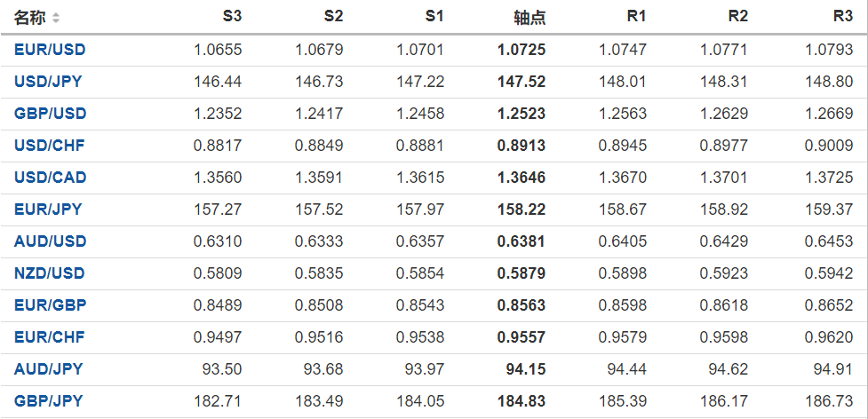The image size is (868, 419).
Task: Click the 轴点 pivot column header
Action: [x=530, y=18]
